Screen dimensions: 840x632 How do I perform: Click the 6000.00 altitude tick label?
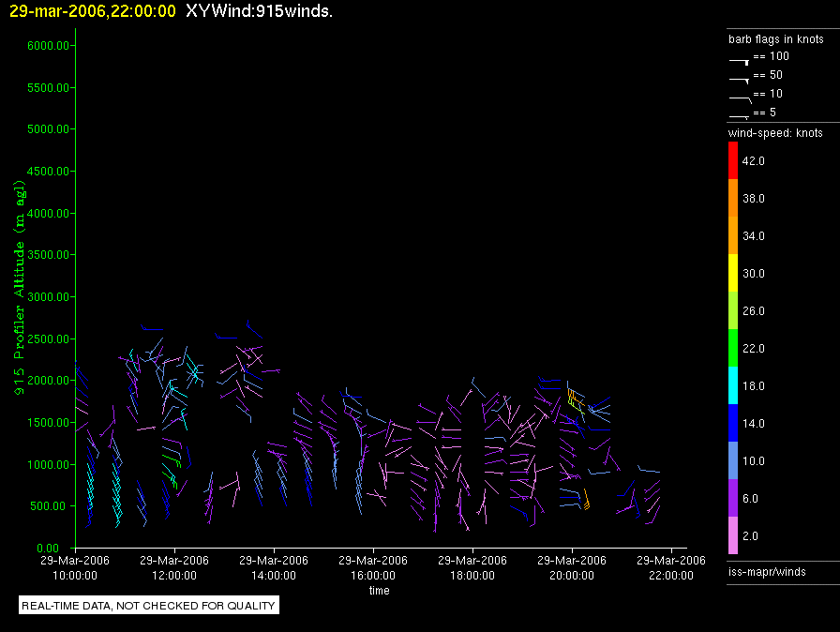(x=48, y=46)
